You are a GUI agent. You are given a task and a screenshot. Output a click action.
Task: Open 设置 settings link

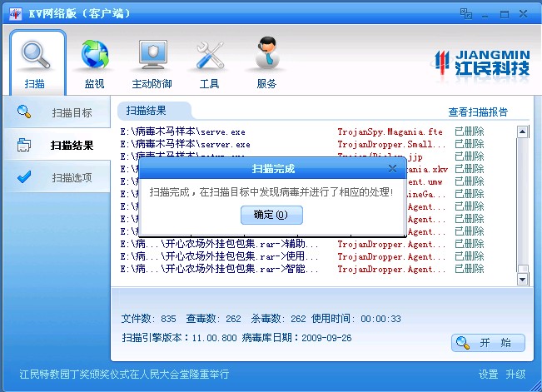click(x=488, y=374)
